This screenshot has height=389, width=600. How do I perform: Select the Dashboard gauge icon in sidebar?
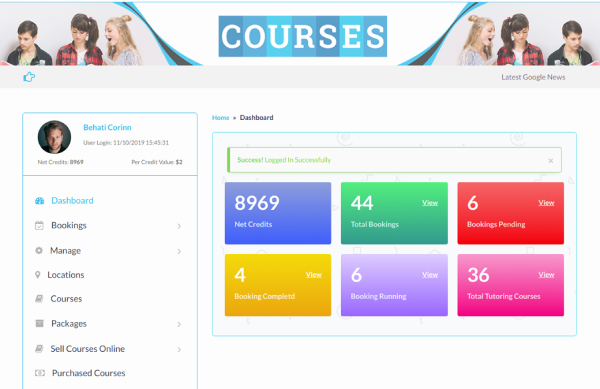(x=39, y=201)
